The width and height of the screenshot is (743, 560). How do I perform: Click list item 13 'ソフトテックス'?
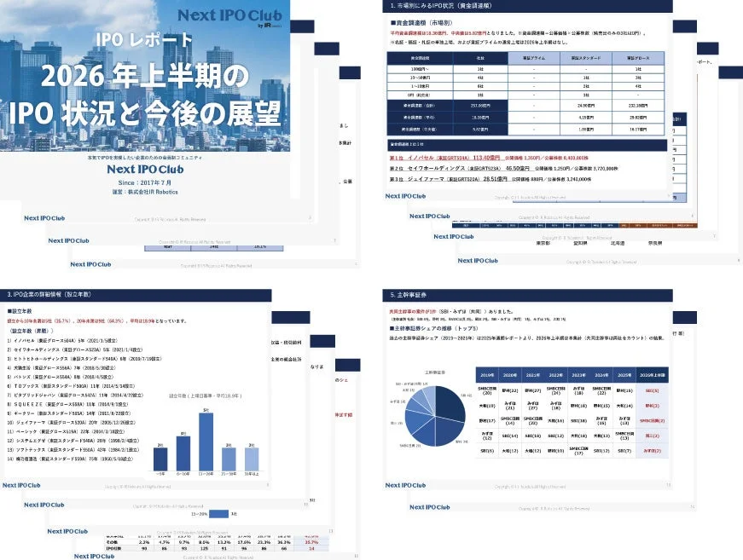tap(73, 450)
